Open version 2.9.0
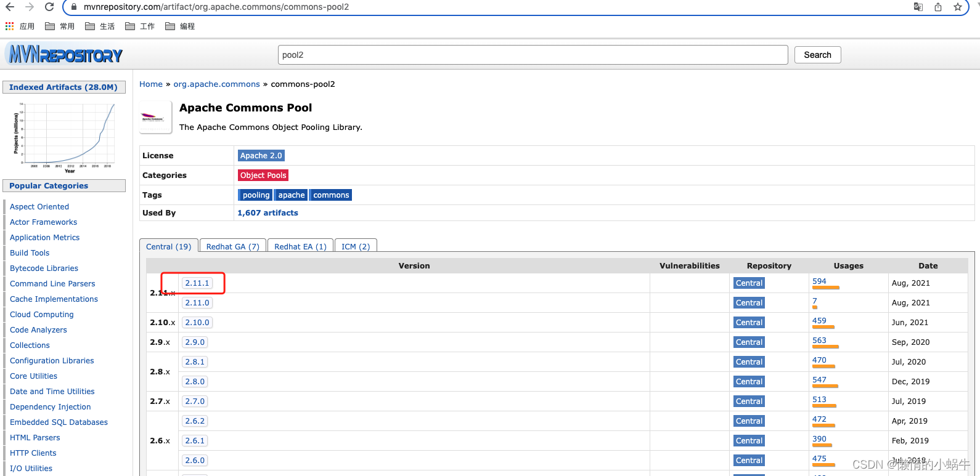This screenshot has width=980, height=476. (x=195, y=342)
